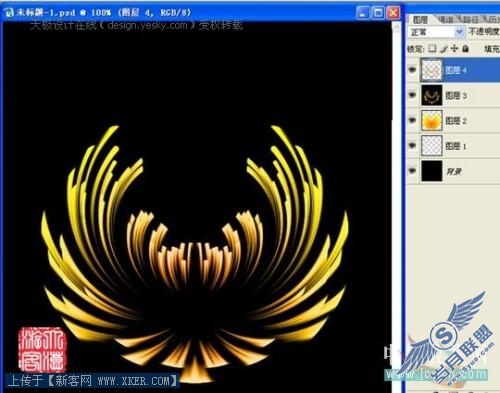The width and height of the screenshot is (500, 393).
Task: Toggle the eye icon for 图层 2
Action: pyautogui.click(x=413, y=120)
